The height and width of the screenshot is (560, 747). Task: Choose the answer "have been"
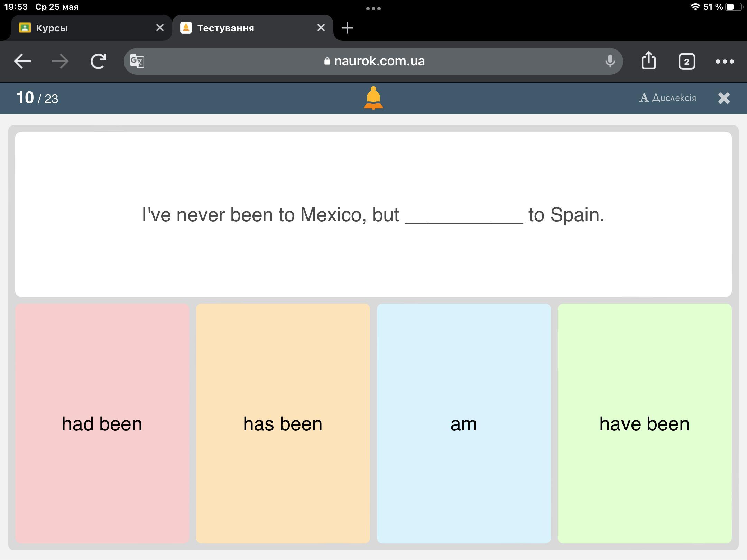point(645,423)
